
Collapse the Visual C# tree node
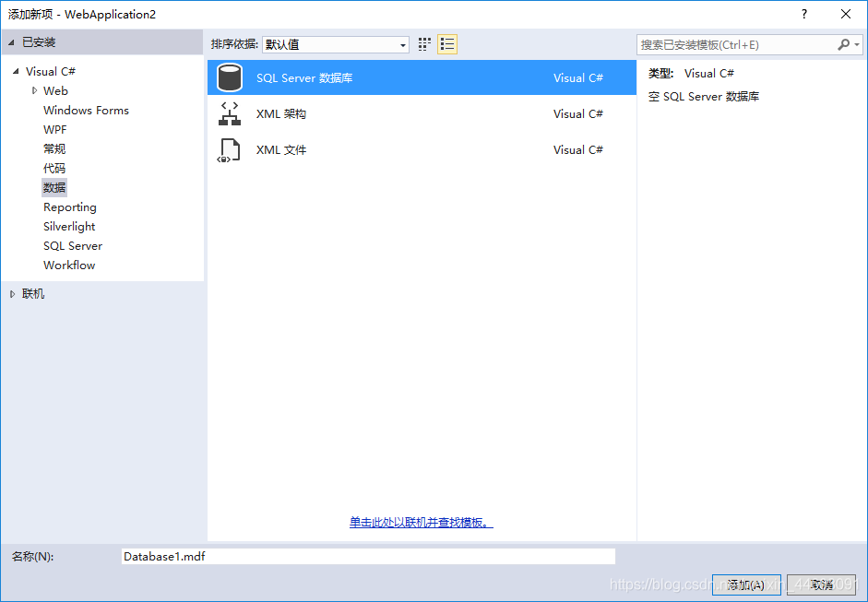point(16,71)
